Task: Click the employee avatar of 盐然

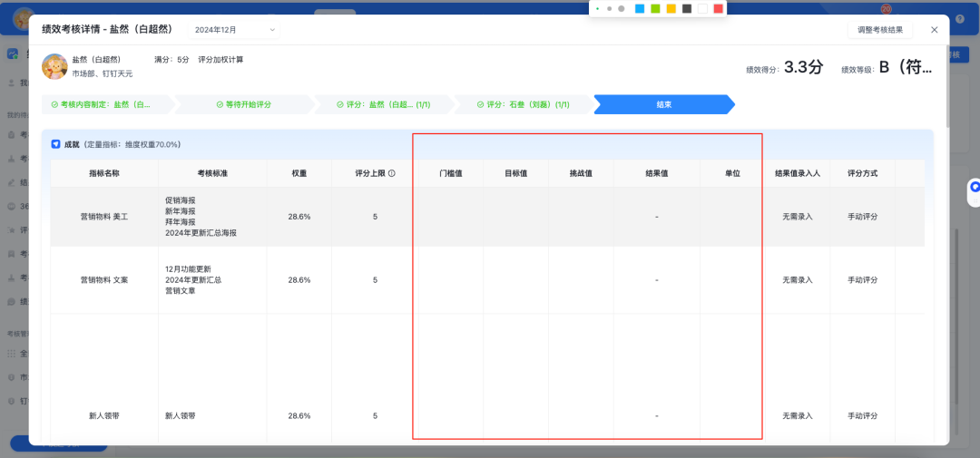Action: pyautogui.click(x=54, y=66)
